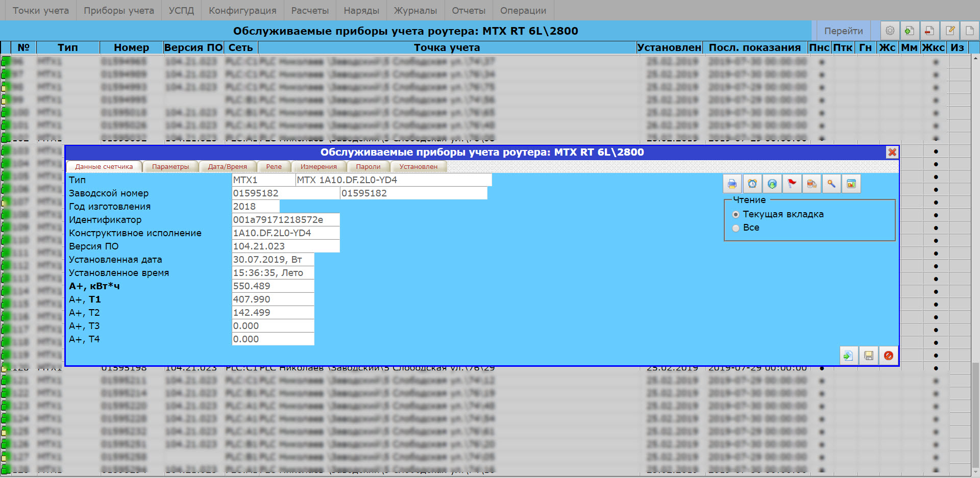The image size is (980, 478).
Task: Click the 'Установленное время' field 15:36:35
Action: click(273, 273)
